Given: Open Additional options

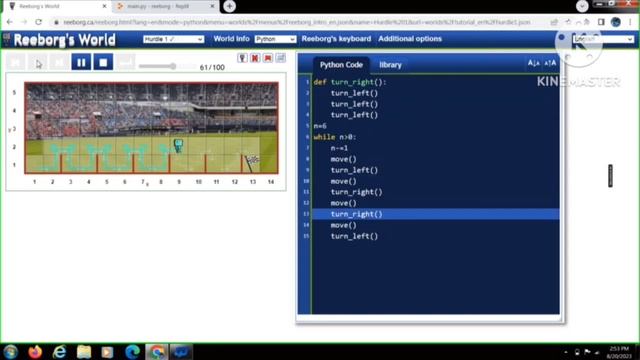Looking at the screenshot, I should (410, 39).
